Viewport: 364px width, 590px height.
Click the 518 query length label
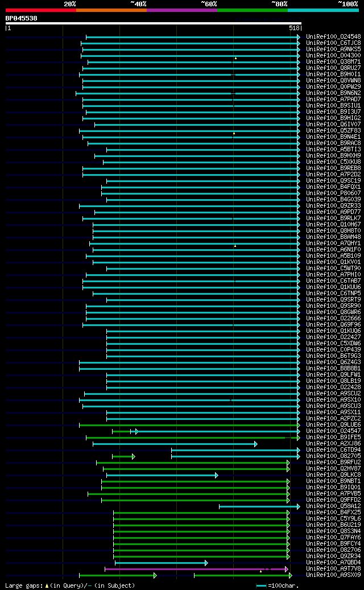tap(295, 28)
